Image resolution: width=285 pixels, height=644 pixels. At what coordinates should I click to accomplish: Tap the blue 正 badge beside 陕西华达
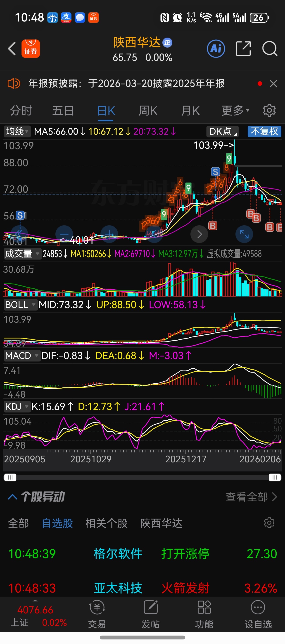coord(167,43)
